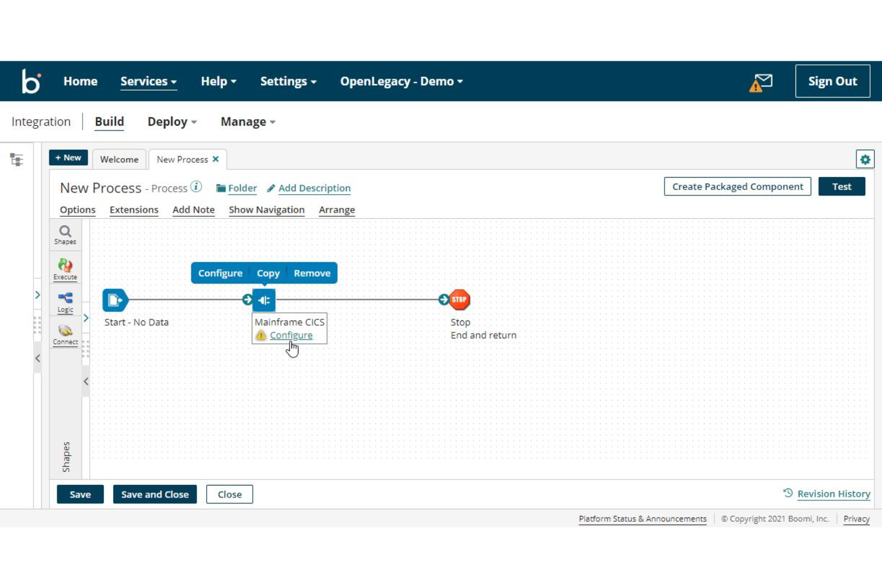Click the Start - No Data shape
Image resolution: width=882 pixels, height=588 pixels.
tap(115, 300)
